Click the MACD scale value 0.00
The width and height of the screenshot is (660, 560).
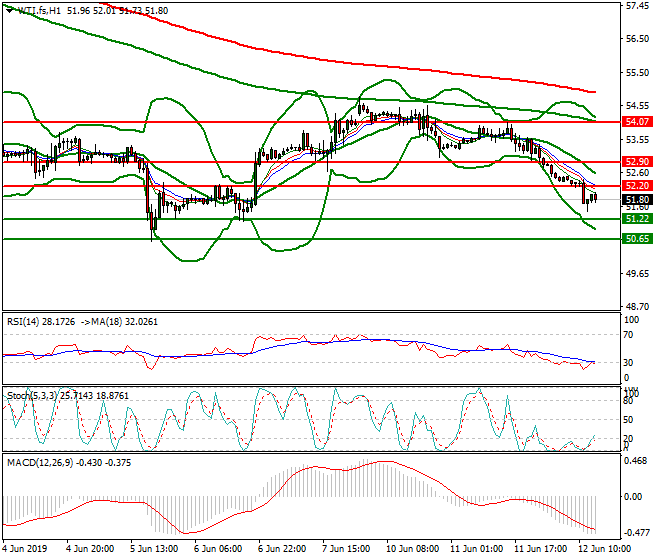633,497
